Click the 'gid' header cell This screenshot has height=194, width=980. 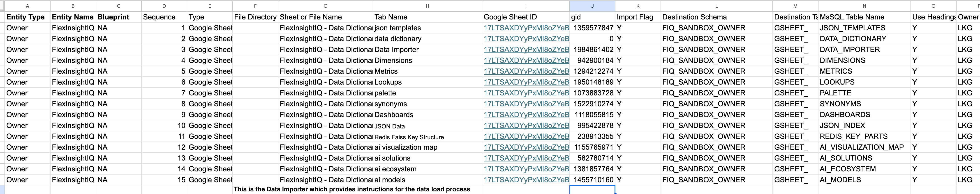click(592, 17)
